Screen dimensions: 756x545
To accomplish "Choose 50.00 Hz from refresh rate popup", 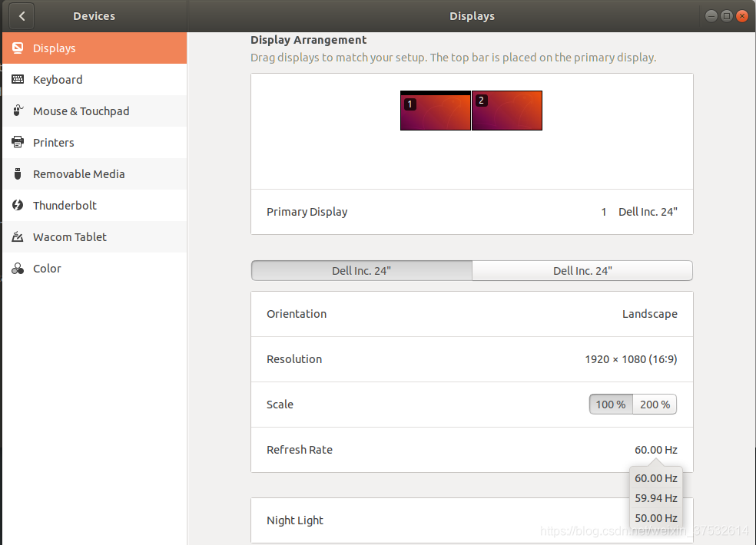I will (655, 518).
